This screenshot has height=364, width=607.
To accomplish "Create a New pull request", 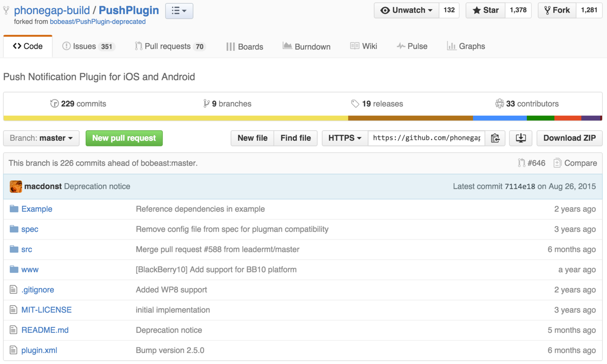I will tap(124, 138).
